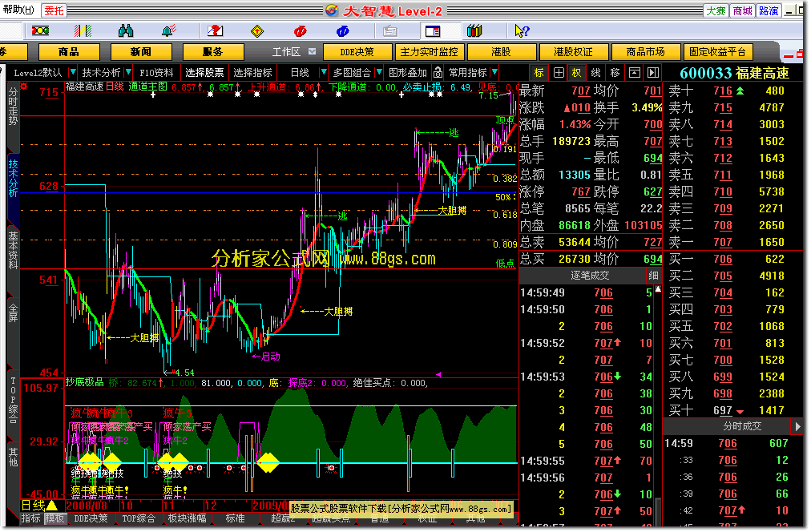Click the 线 icon in chart toolbar
Screen dimensions: 811x532
click(596, 73)
